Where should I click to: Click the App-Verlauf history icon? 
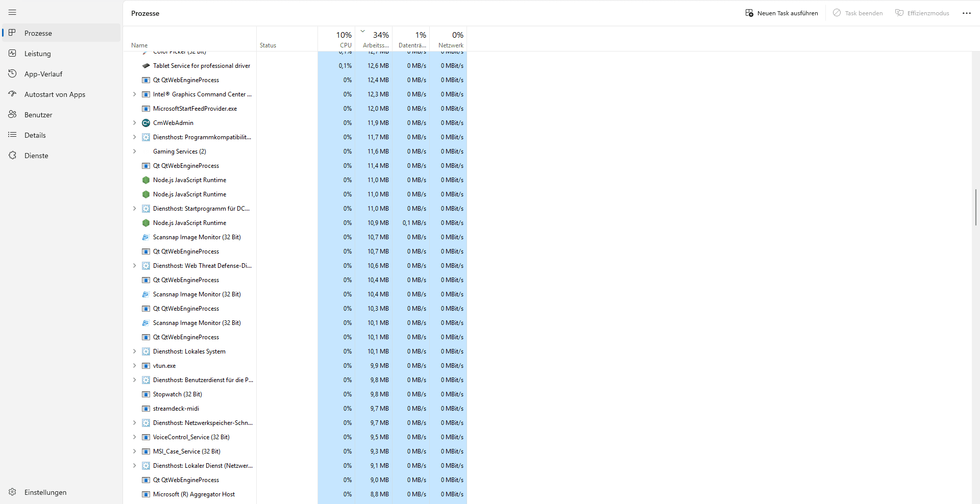click(12, 73)
